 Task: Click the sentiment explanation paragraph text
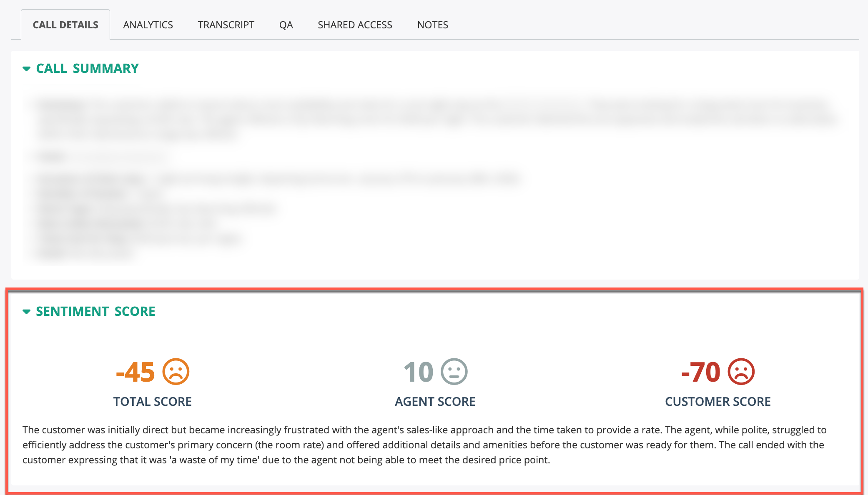point(423,445)
